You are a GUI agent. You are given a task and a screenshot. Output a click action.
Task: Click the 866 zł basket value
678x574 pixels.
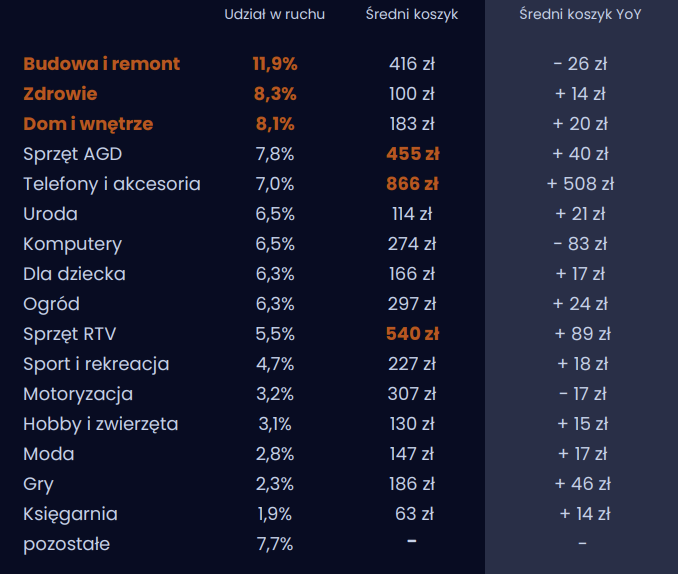[x=412, y=184]
